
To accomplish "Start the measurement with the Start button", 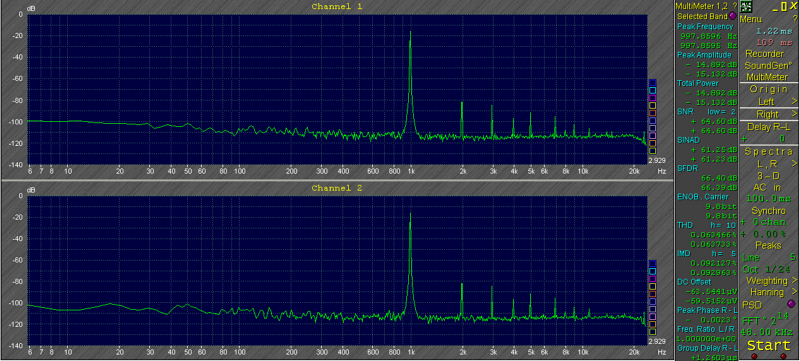I will coord(768,345).
